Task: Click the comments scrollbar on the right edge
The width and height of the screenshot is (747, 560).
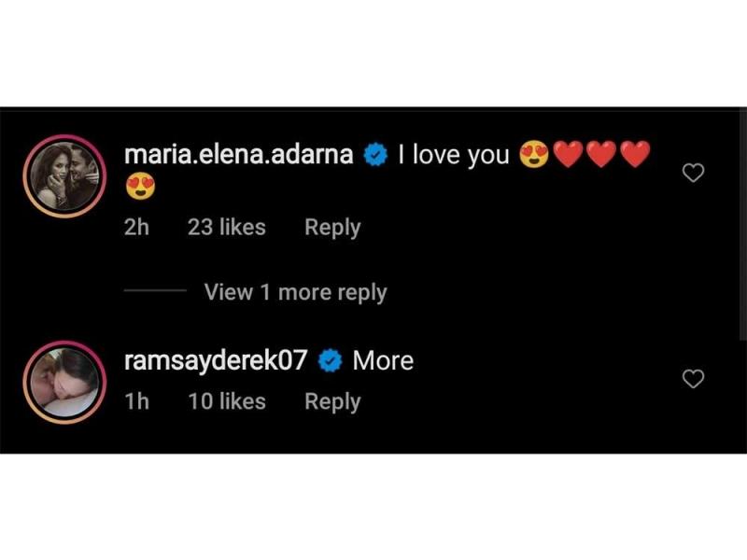Action: click(743, 224)
